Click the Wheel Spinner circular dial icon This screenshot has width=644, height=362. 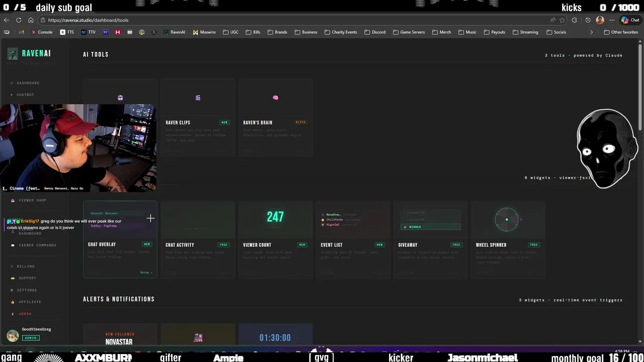[507, 220]
